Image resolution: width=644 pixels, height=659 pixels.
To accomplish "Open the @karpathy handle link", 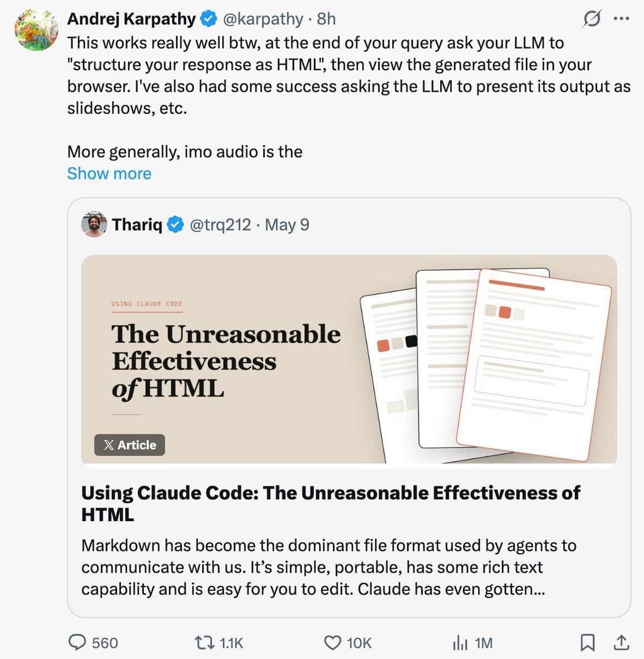I will [x=263, y=19].
